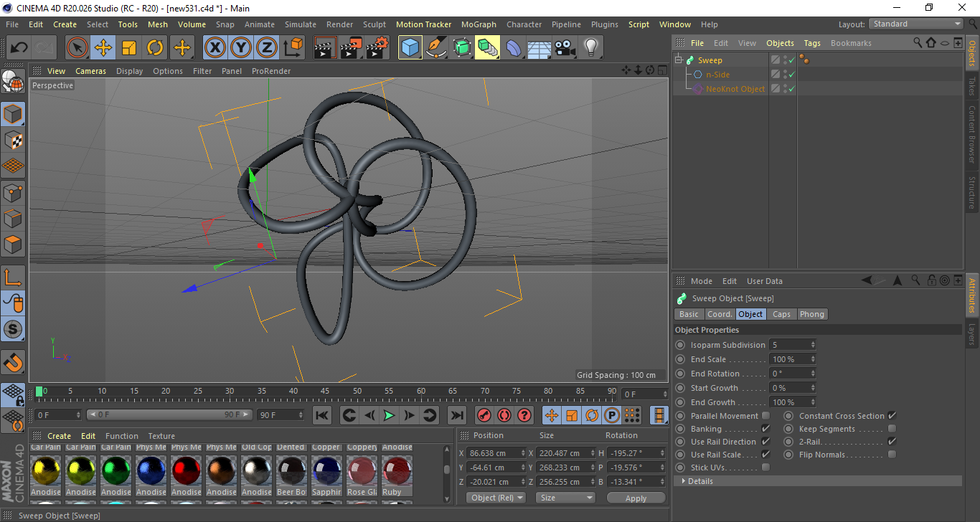Viewport: 980px width, 522px height.
Task: Click the Coordinate System icon
Action: [x=293, y=48]
